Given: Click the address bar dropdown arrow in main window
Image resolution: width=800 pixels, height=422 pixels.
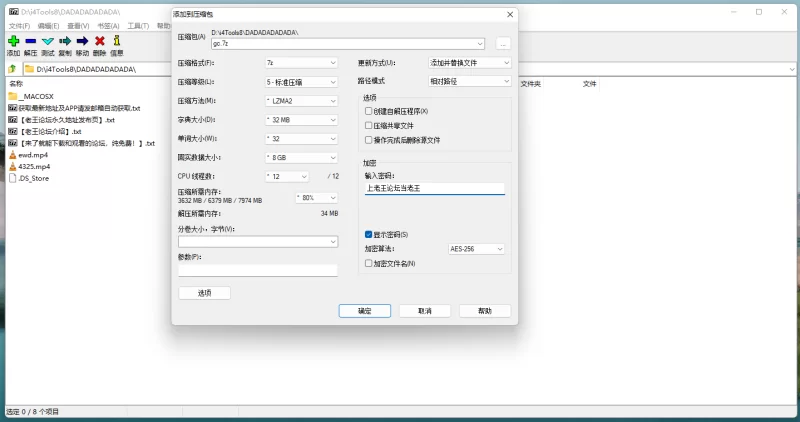Looking at the screenshot, I should 792,69.
